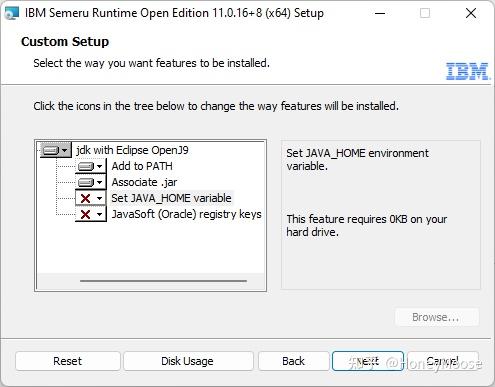Viewport: 495px width, 387px height.
Task: Click the red X beside Set JAVA_HOME variable
Action: pyautogui.click(x=86, y=198)
